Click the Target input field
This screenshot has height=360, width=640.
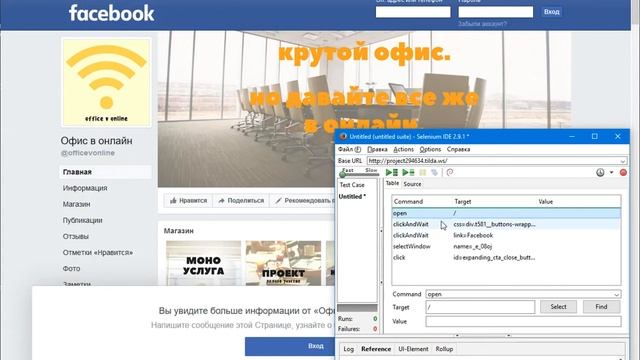(480, 307)
